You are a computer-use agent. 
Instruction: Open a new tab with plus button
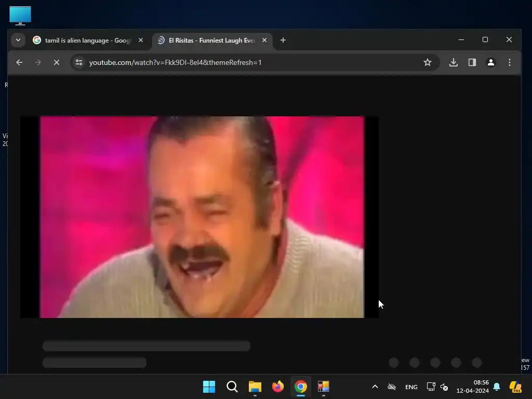[283, 40]
